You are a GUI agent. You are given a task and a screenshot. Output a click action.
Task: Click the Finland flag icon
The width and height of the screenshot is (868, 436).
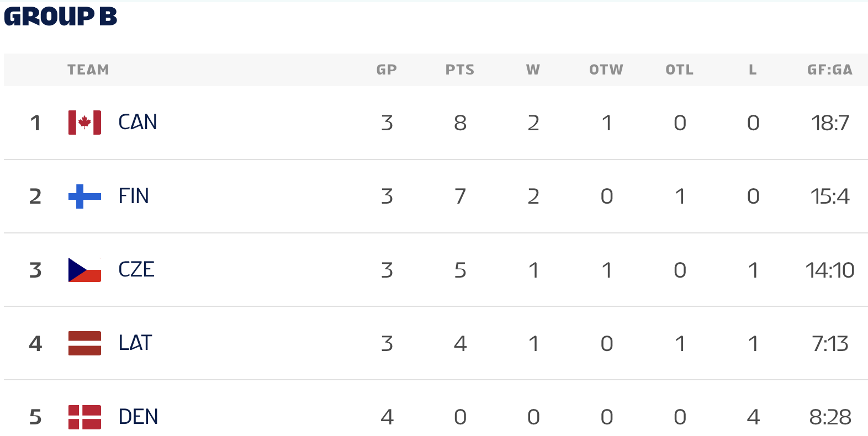(84, 196)
